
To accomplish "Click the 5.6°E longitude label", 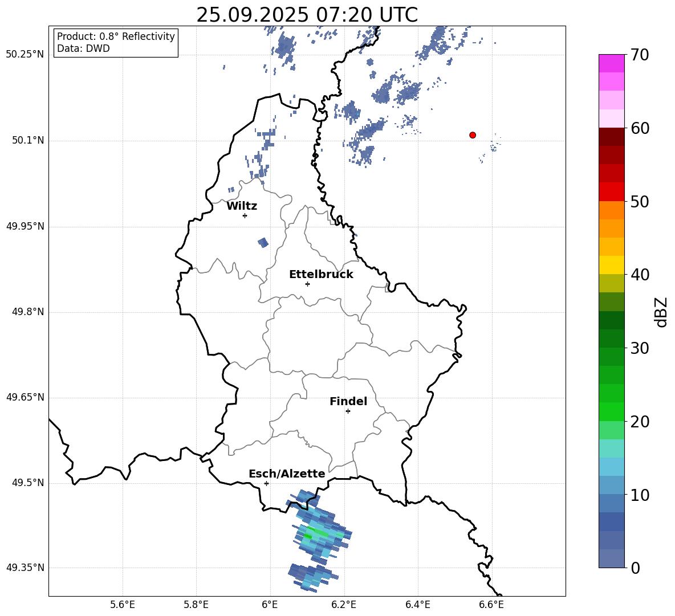I will click(123, 605).
